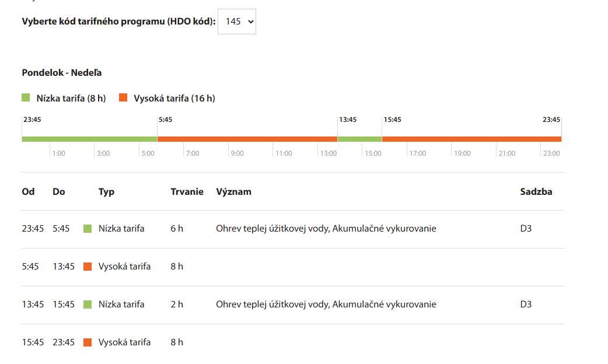Select green timeline segment from 13:45 to 15:45
608x364 pixels.
359,139
